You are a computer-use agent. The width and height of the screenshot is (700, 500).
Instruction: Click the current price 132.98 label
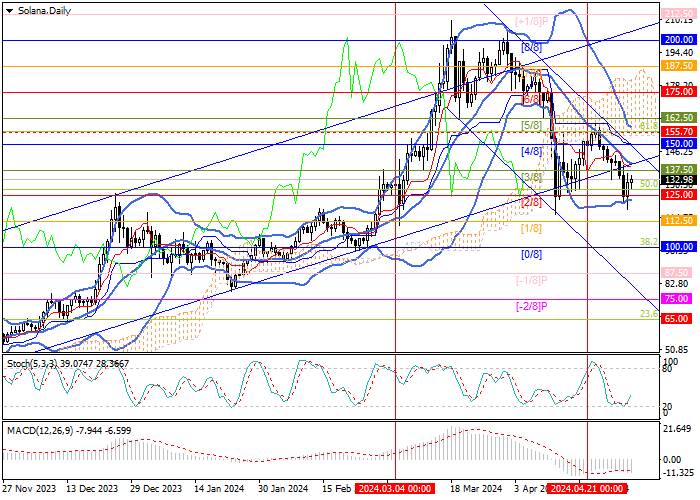[x=678, y=180]
